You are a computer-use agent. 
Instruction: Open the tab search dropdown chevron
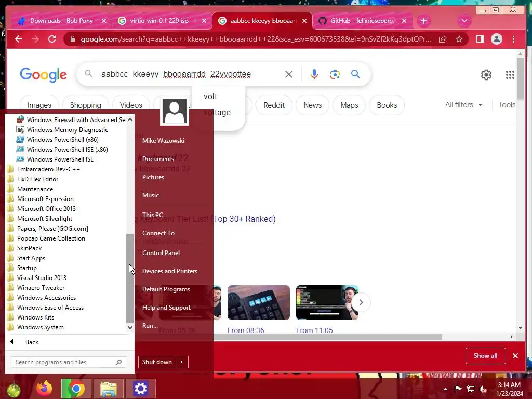(464, 21)
